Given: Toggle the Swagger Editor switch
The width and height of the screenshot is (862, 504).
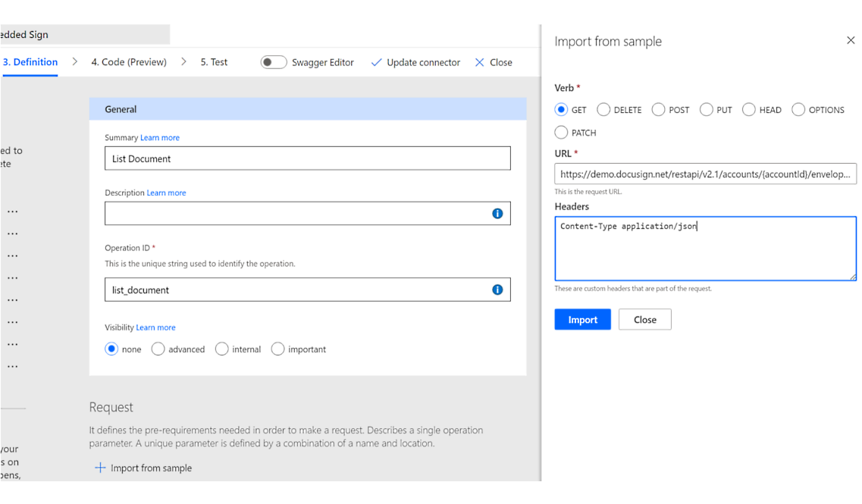Looking at the screenshot, I should click(273, 62).
